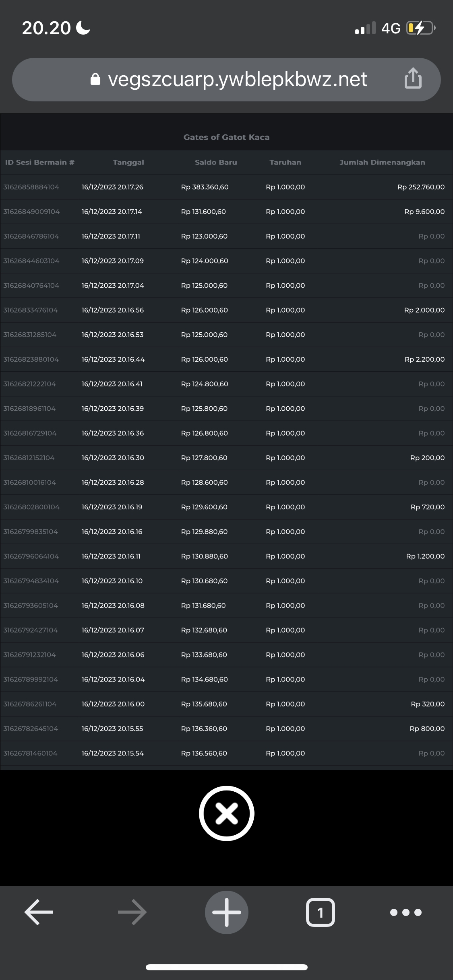Tap the Saldo Baru column header
Screen dimensions: 453x980
point(216,163)
